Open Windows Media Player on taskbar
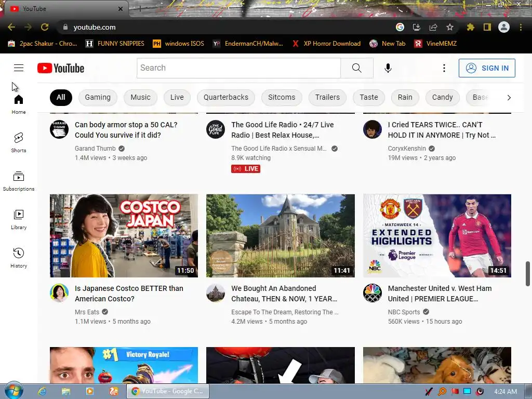This screenshot has width=532, height=399. pyautogui.click(x=89, y=391)
